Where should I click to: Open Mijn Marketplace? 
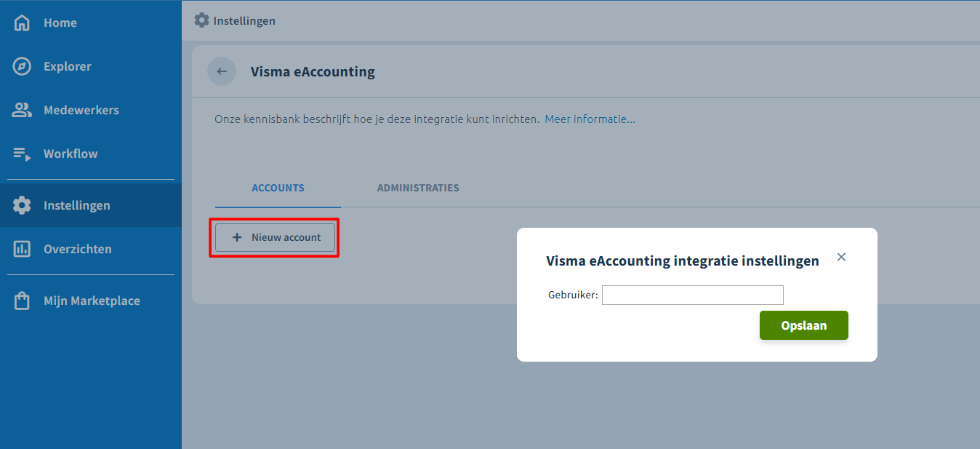(x=91, y=301)
